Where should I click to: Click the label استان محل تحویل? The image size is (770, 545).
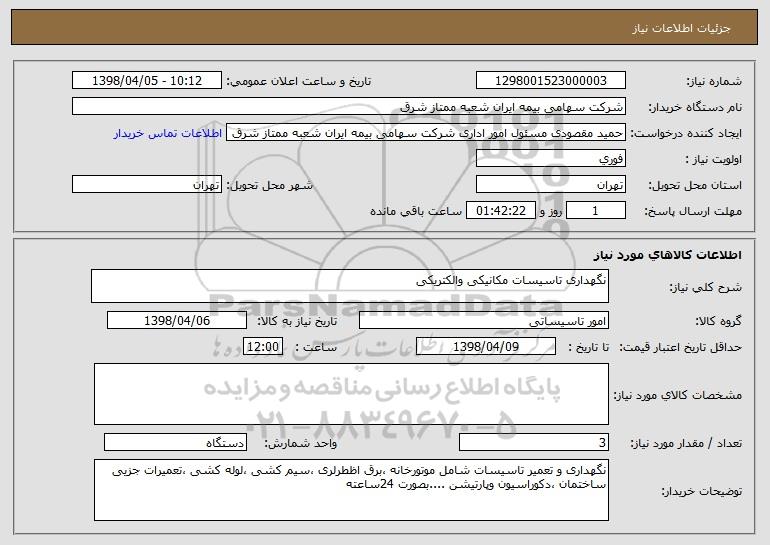[x=695, y=185]
